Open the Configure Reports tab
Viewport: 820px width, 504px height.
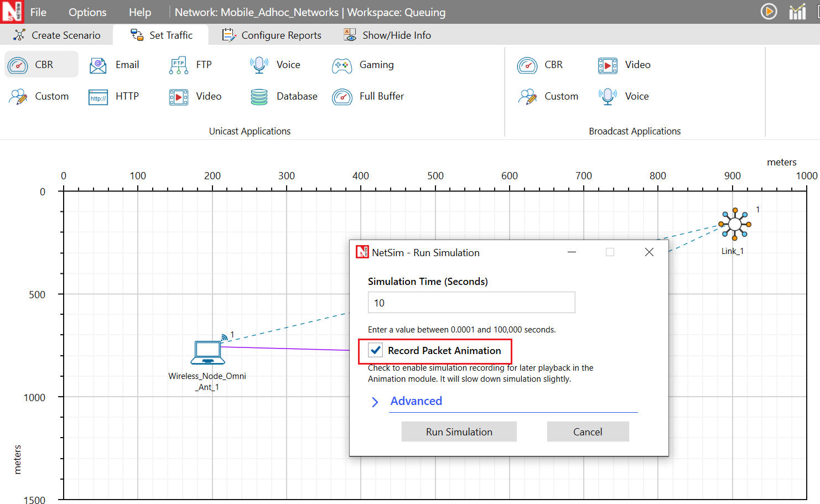pyautogui.click(x=271, y=35)
